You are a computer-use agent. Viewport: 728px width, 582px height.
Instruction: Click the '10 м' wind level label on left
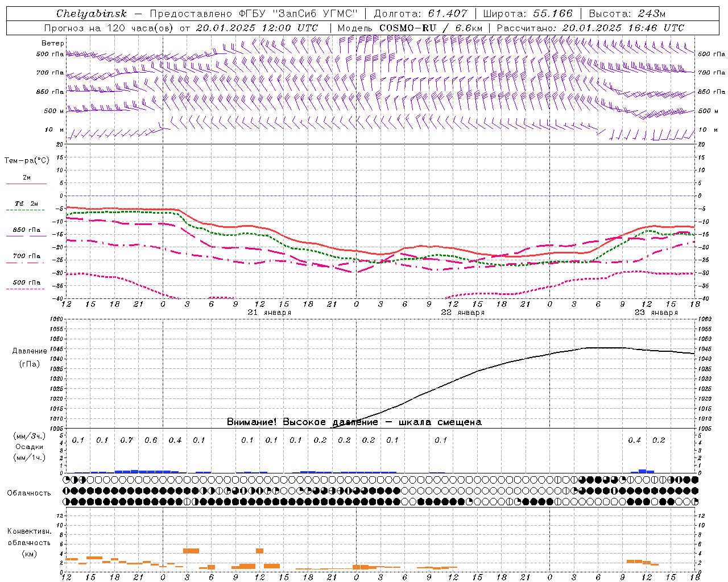pos(54,130)
